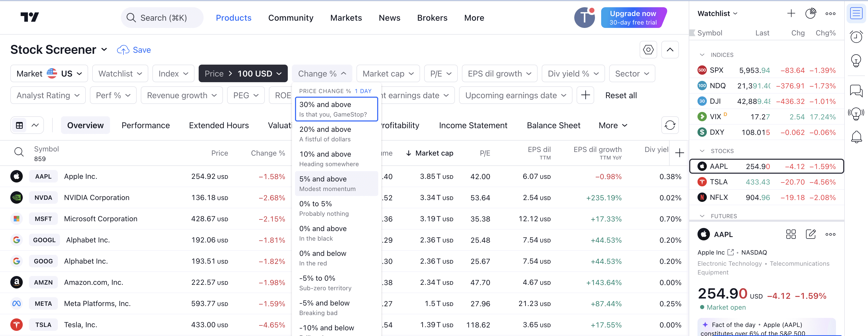Click the Ideas lightbulb sidebar icon

[856, 61]
